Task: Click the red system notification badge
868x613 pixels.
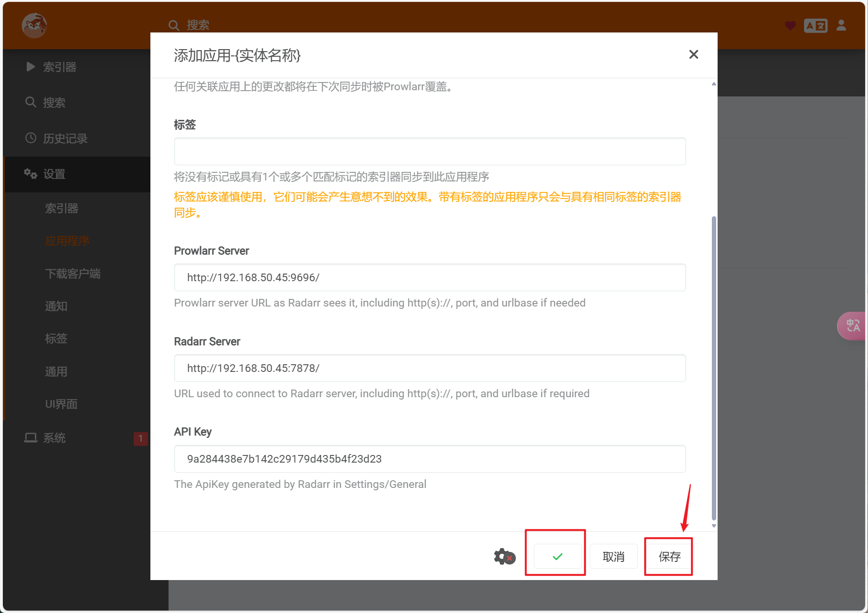Action: coord(140,438)
